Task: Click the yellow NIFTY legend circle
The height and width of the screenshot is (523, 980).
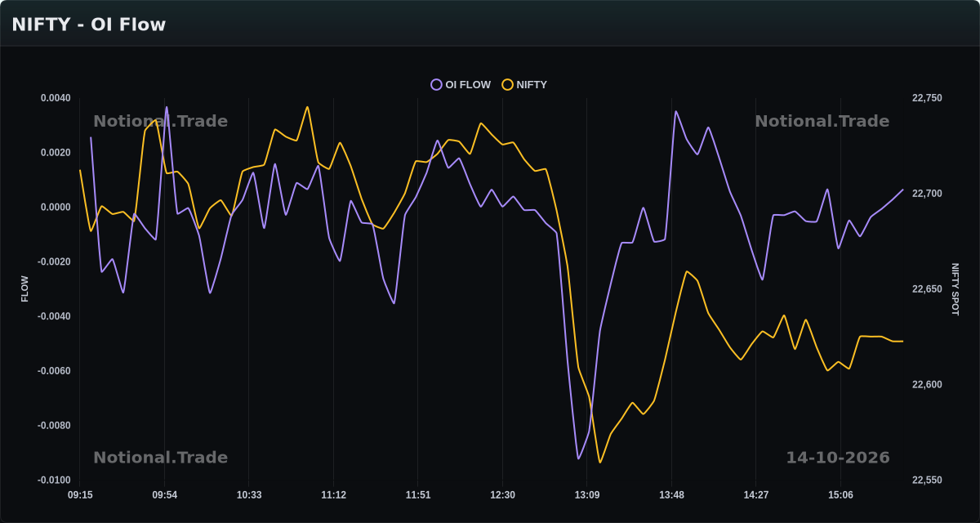Action: tap(507, 85)
